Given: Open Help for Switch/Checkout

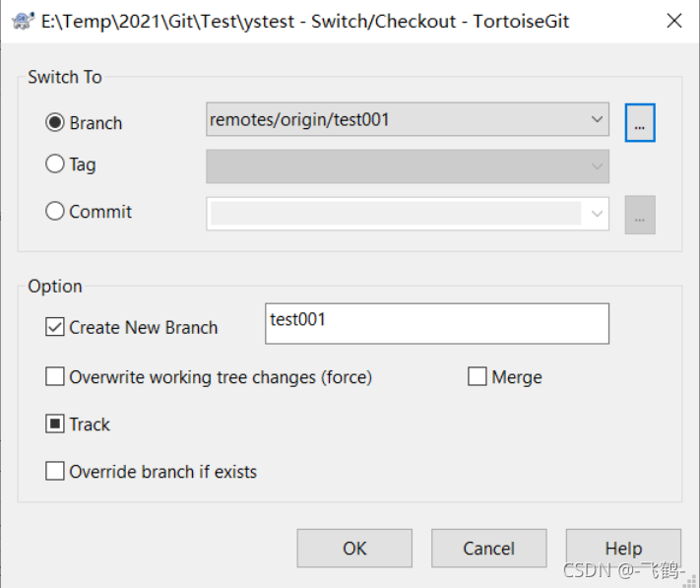Looking at the screenshot, I should pos(623,549).
